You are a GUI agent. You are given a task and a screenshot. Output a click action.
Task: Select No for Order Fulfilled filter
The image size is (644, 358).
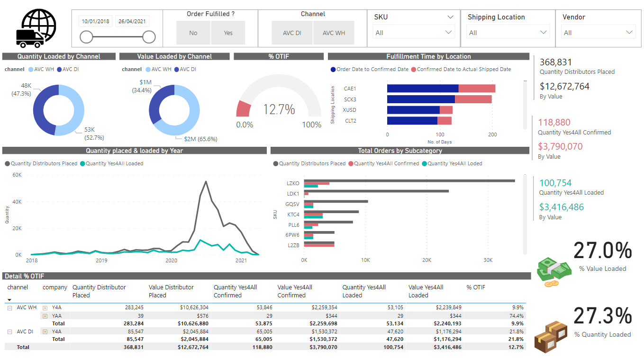[193, 33]
